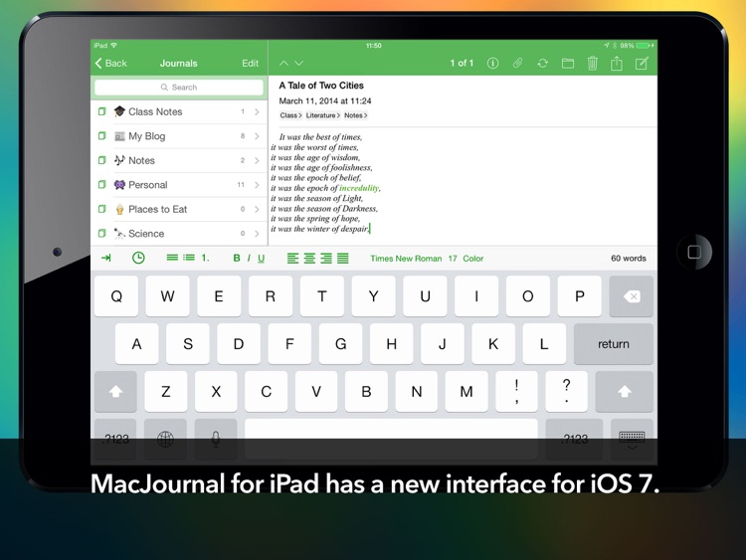Expand My Blog with its chevron
Screen dimensions: 746x560
pyautogui.click(x=257, y=136)
